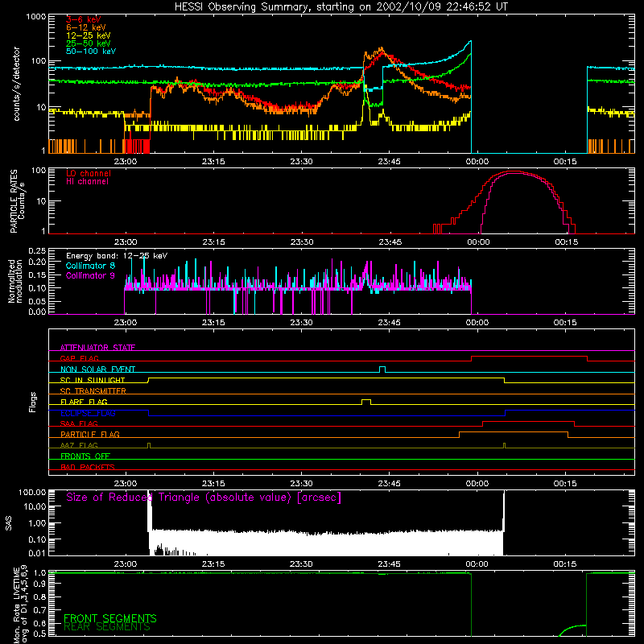Click the 'Size of Reduced Triangle' plot caption
Viewport: 644px width, 644px height.
click(204, 497)
